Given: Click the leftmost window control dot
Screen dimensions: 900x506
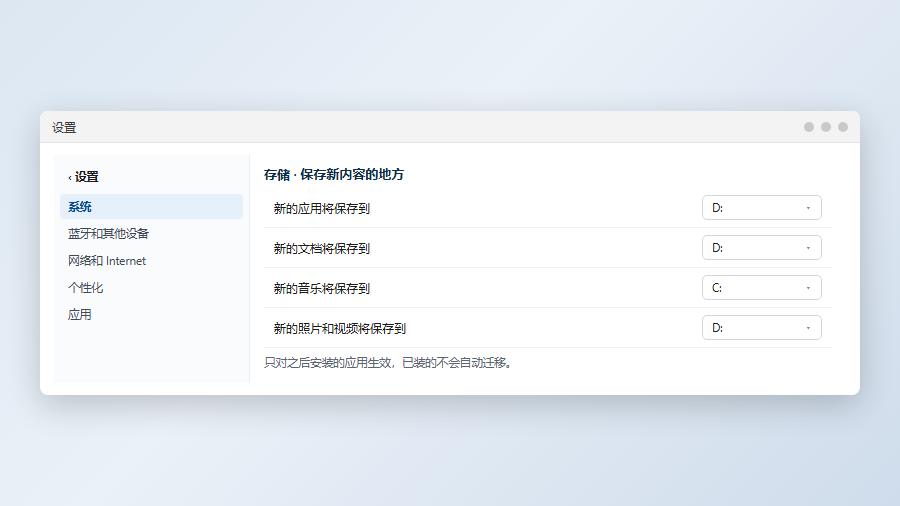Looking at the screenshot, I should [809, 127].
